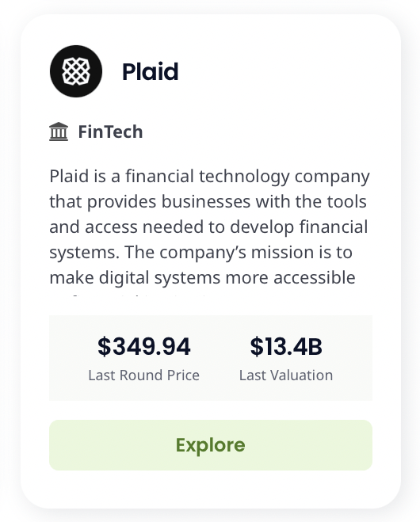The width and height of the screenshot is (420, 522).
Task: Click the white lattice pattern inside the logo
Action: (76, 71)
